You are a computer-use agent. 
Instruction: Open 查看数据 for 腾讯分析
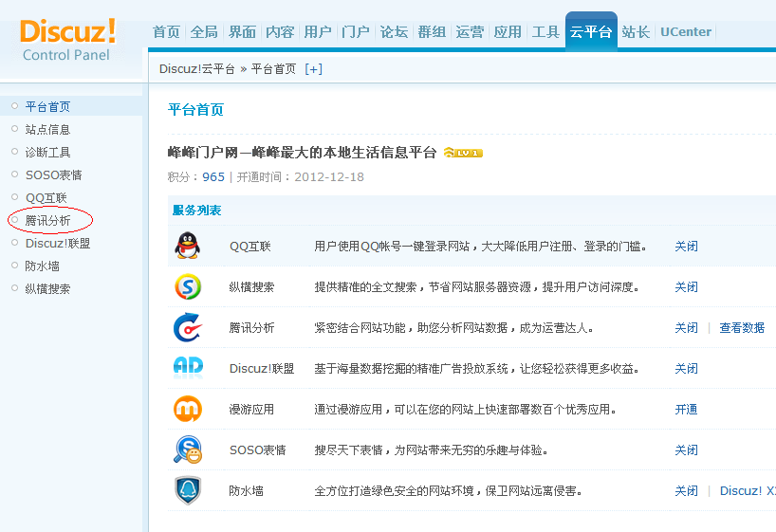(x=742, y=327)
